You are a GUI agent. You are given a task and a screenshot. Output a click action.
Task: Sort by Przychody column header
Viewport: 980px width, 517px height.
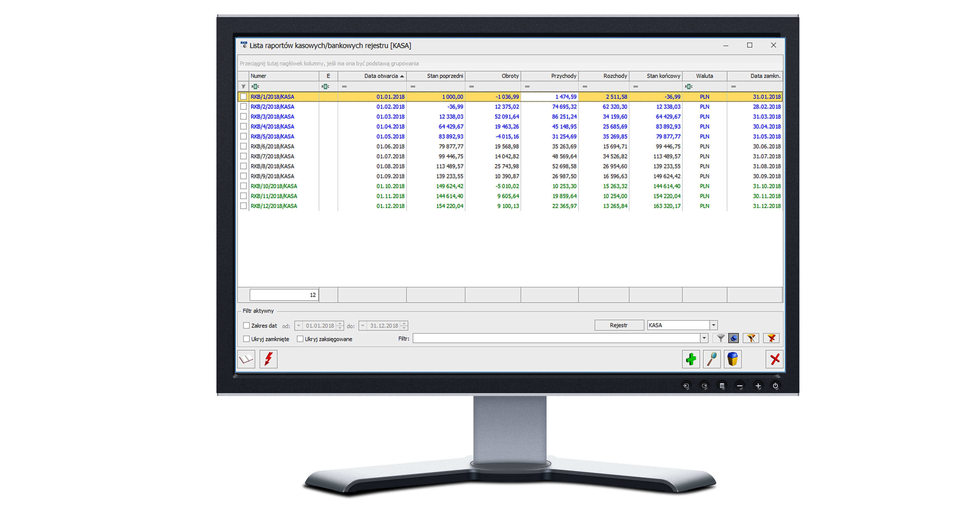point(550,76)
